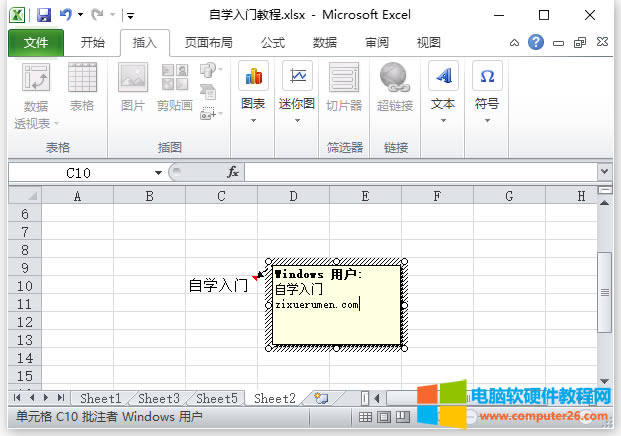Click the Shapes icon in 插图 group
The width and height of the screenshot is (621, 436).
[209, 70]
